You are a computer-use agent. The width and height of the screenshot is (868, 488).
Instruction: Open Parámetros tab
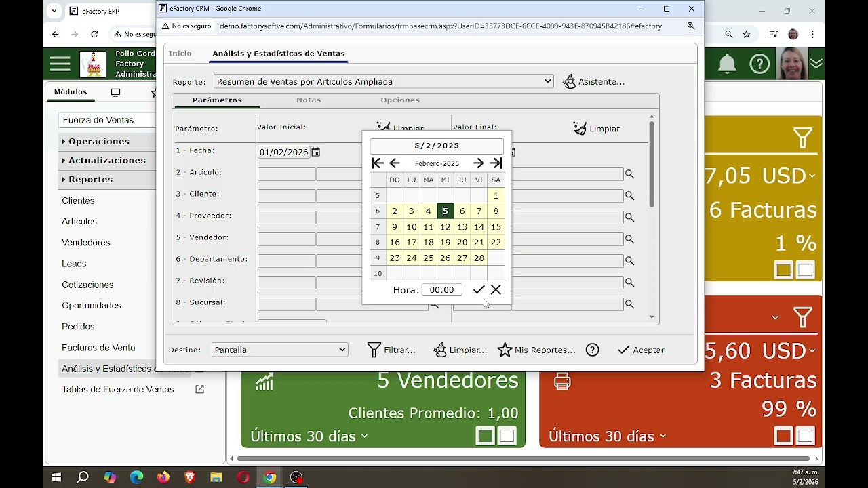(217, 100)
